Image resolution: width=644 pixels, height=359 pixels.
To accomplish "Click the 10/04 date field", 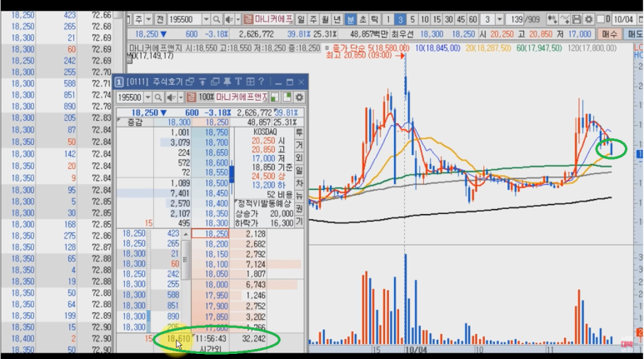I will click(622, 19).
